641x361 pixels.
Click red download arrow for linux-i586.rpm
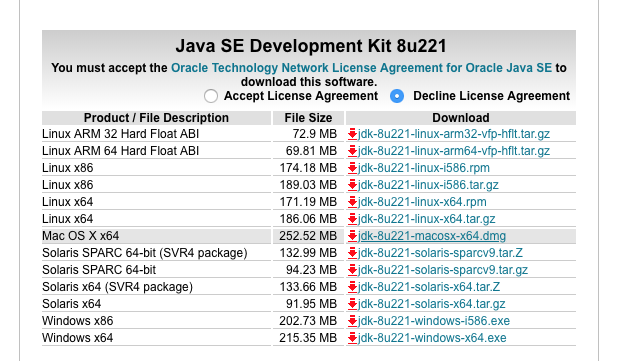click(x=352, y=168)
